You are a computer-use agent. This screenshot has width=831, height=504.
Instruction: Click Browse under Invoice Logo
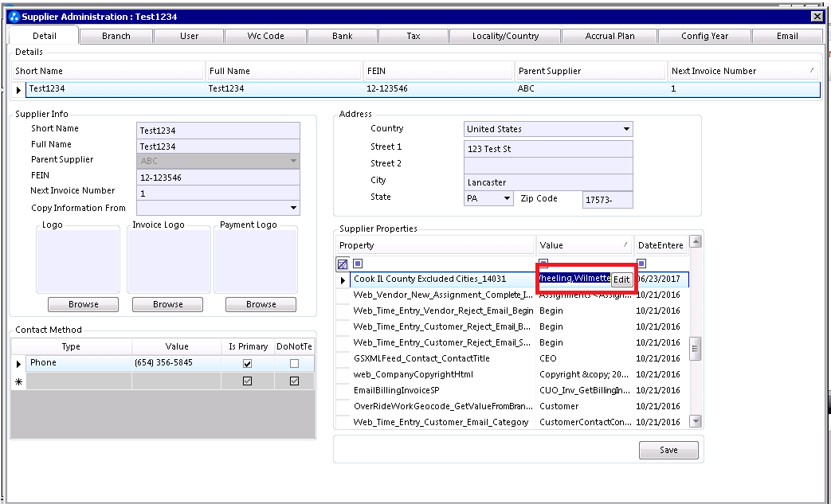[x=167, y=304]
